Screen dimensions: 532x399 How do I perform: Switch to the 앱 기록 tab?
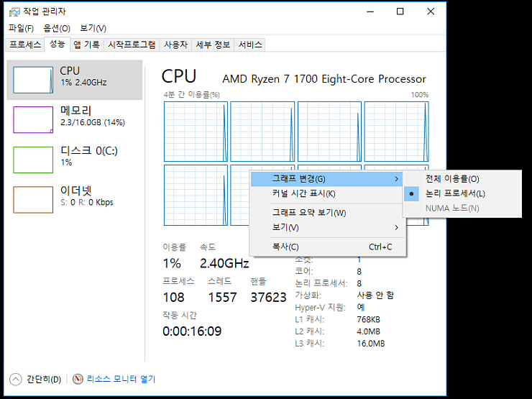(x=86, y=45)
